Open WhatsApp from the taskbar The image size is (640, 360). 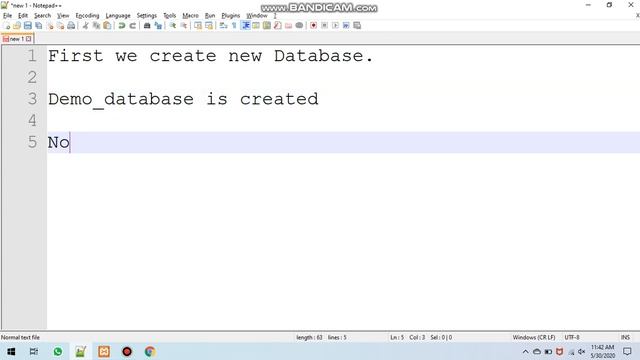pyautogui.click(x=58, y=351)
